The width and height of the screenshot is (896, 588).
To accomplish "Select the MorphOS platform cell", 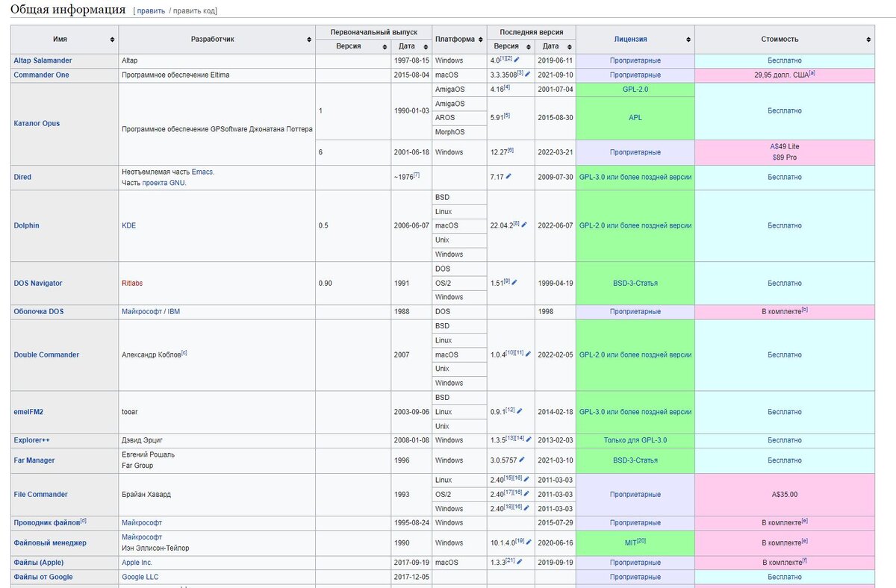I will click(x=459, y=131).
